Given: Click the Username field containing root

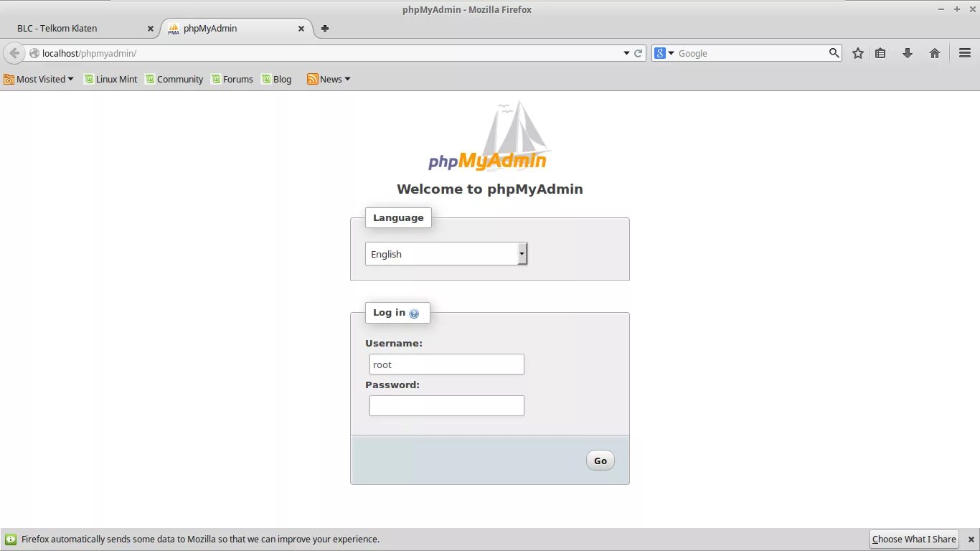Looking at the screenshot, I should (447, 364).
